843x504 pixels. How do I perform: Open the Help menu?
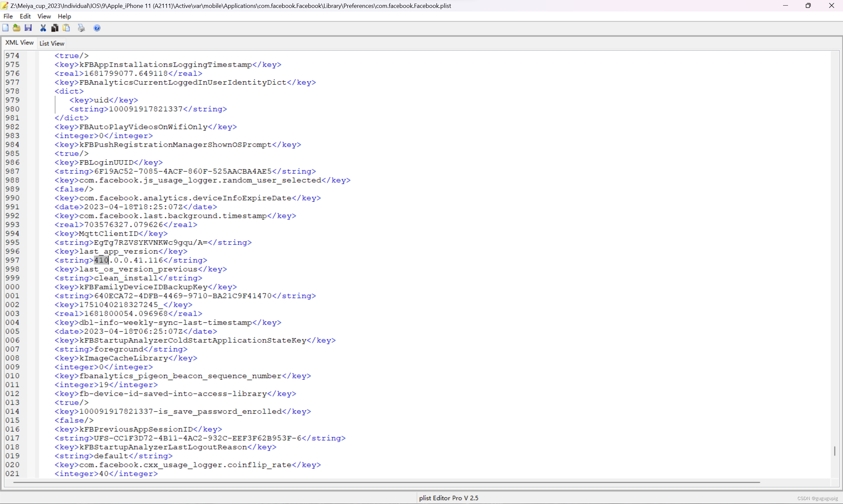(64, 16)
